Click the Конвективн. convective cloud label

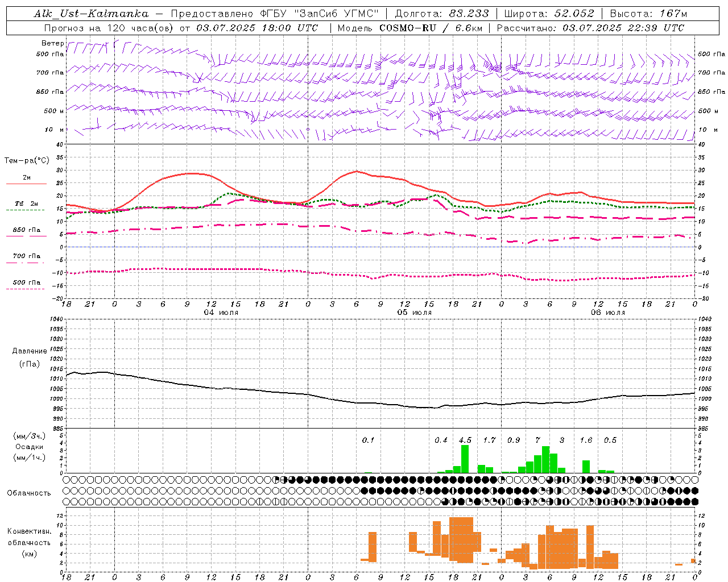(x=29, y=531)
